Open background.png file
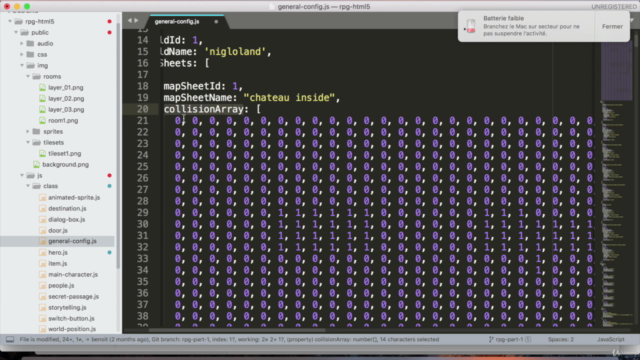The image size is (640, 360). [65, 164]
